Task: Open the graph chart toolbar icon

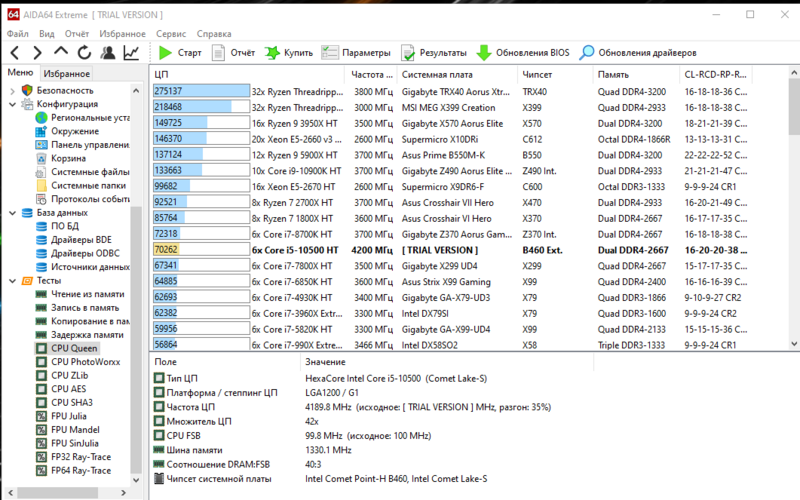Action: [131, 52]
